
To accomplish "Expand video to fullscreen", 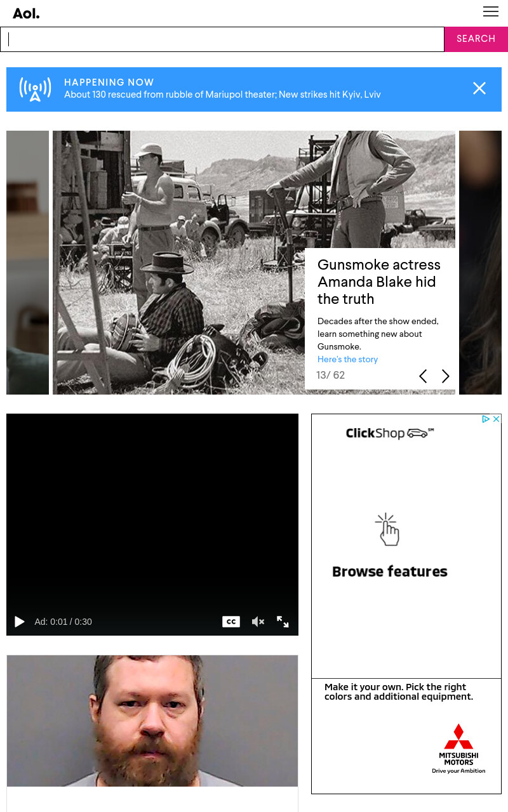I will 283,622.
